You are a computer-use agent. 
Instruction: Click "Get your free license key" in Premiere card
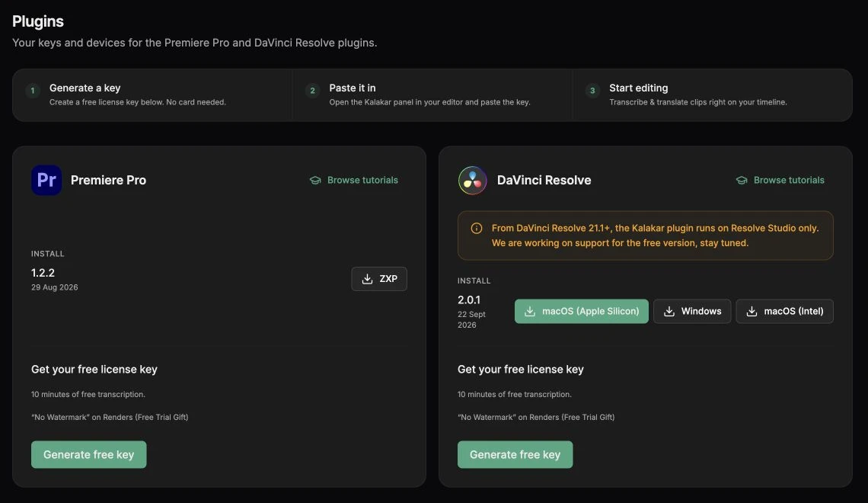pyautogui.click(x=94, y=370)
